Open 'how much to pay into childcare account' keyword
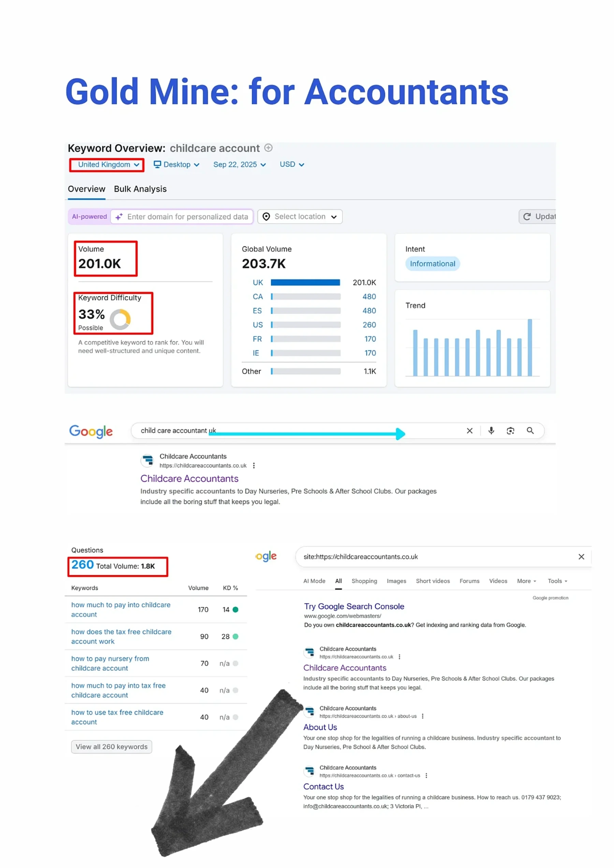 click(x=121, y=610)
